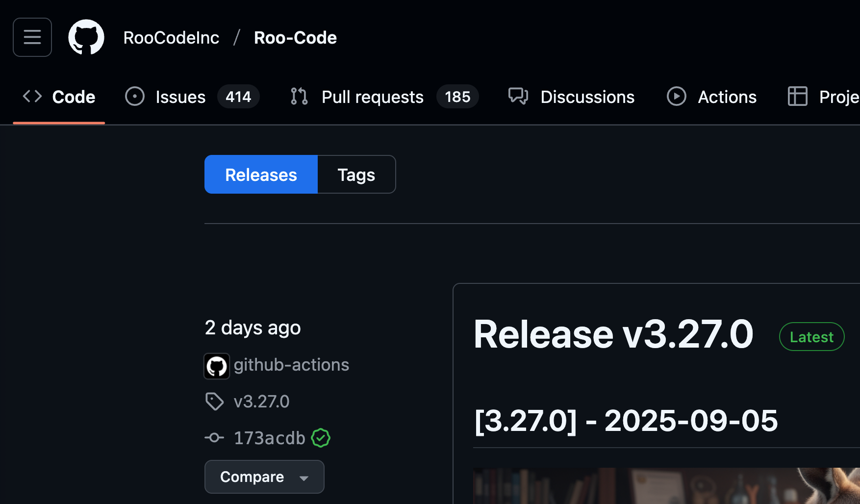This screenshot has height=504, width=860.
Task: Switch to the Tags view
Action: [356, 175]
